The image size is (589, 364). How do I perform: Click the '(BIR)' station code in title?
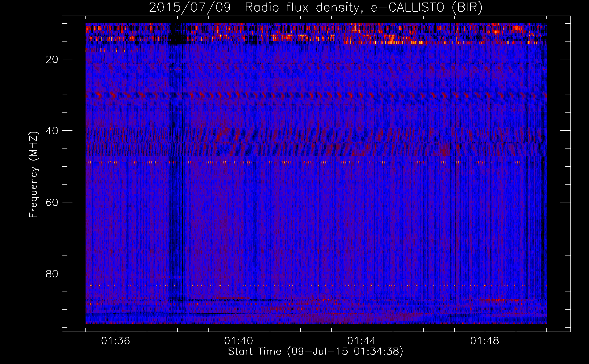click(x=467, y=8)
